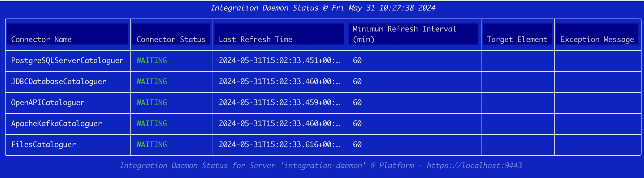Screen dimensions: 644x178
Task: Select the refresh time ending 33.616
Action: pos(279,145)
